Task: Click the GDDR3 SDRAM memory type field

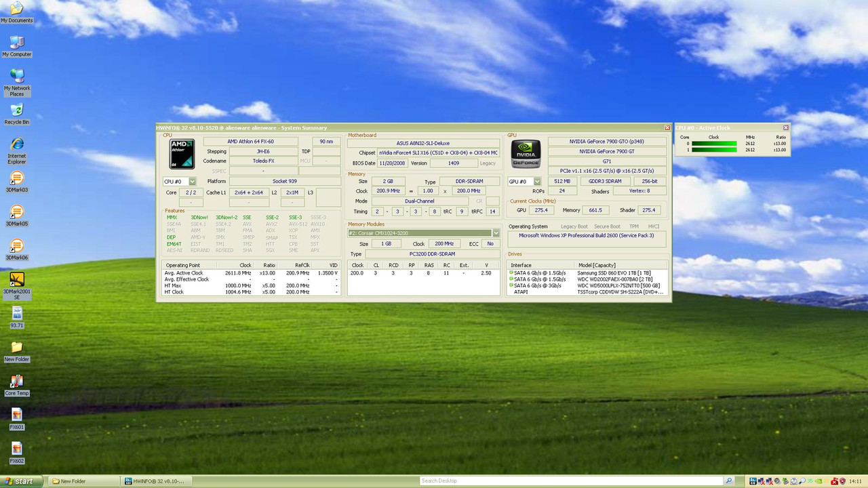Action: pyautogui.click(x=604, y=182)
